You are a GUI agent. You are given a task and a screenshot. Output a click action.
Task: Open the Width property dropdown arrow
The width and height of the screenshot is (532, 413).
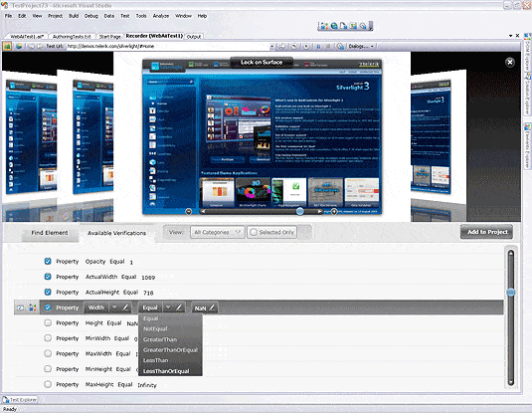tap(114, 308)
